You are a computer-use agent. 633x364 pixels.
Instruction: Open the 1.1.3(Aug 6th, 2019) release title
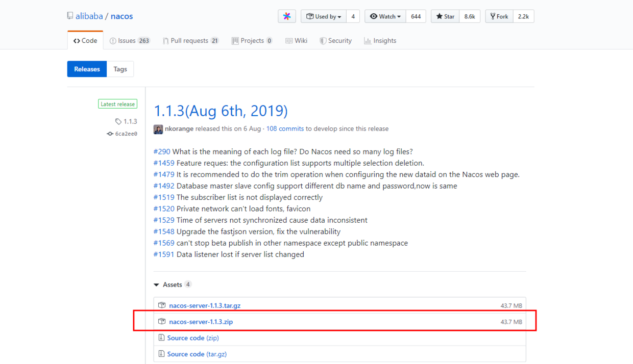tap(221, 111)
